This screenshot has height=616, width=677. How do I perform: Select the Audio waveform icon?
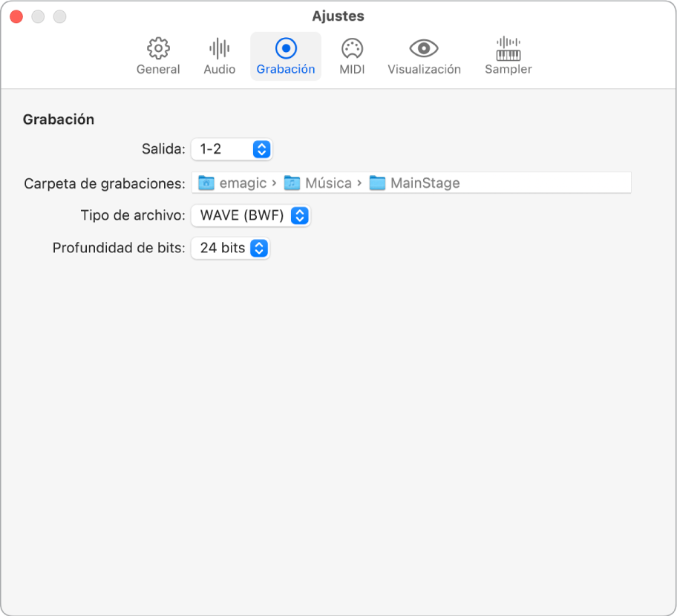point(219,48)
